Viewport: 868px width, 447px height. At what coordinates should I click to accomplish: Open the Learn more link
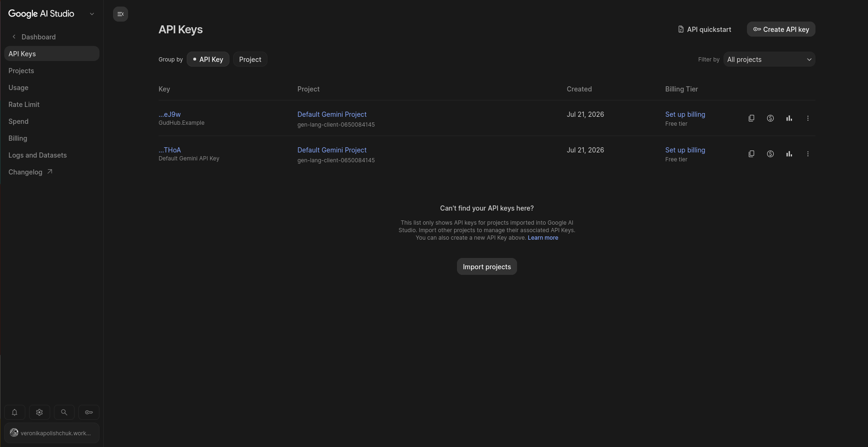[543, 238]
